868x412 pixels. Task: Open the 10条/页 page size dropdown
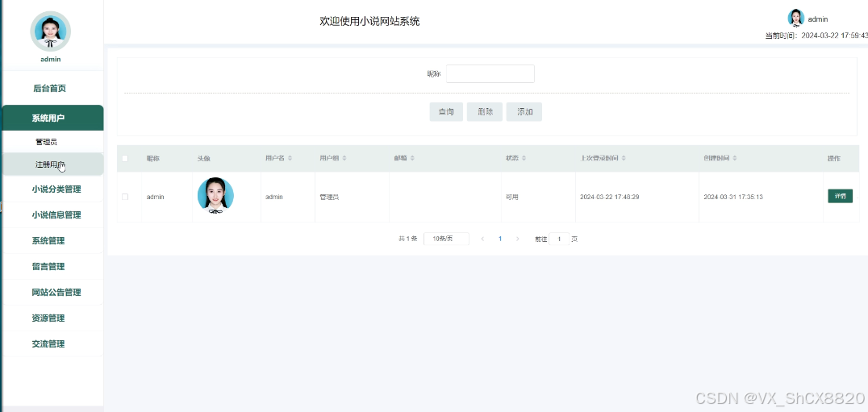(x=446, y=239)
